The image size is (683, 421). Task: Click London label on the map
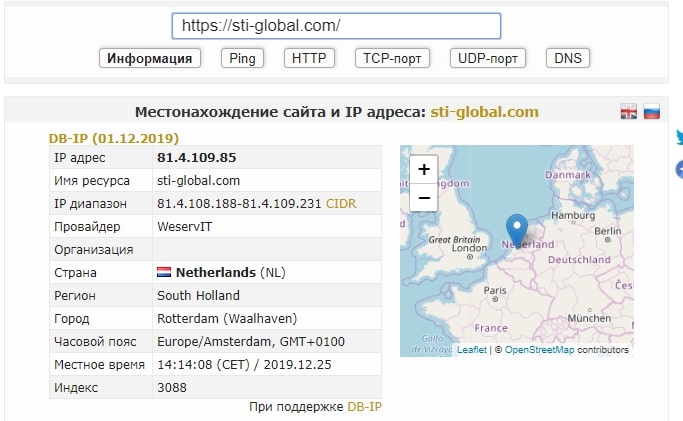coord(469,248)
